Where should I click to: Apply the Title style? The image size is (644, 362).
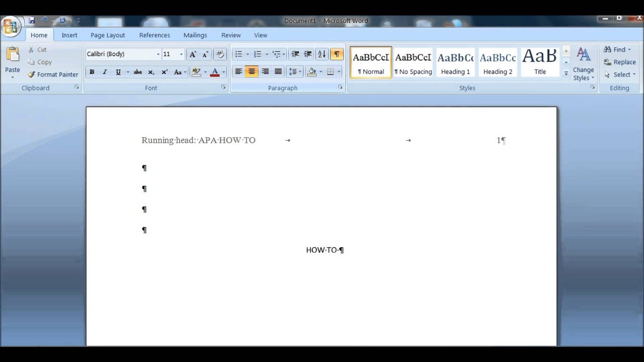coord(540,62)
